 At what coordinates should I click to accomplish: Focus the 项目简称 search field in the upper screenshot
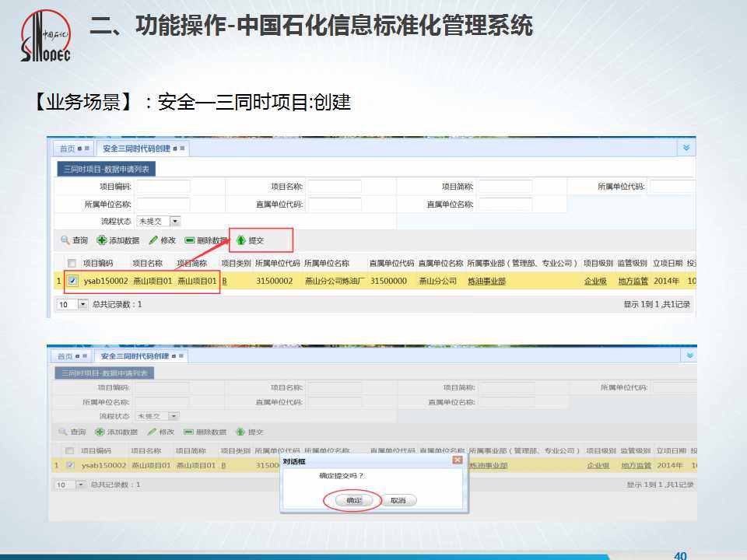click(506, 187)
